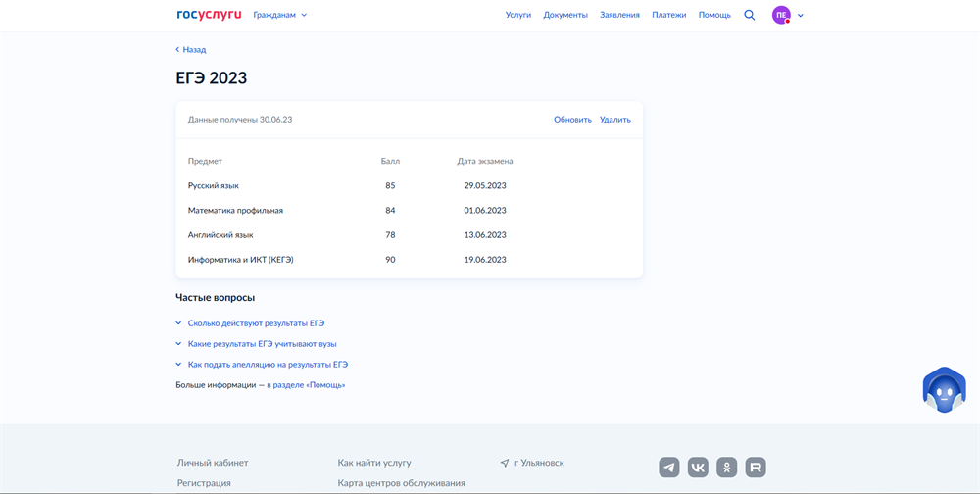Viewport: 980px width, 494px height.
Task: Open the Заявления menu item
Action: click(x=619, y=15)
